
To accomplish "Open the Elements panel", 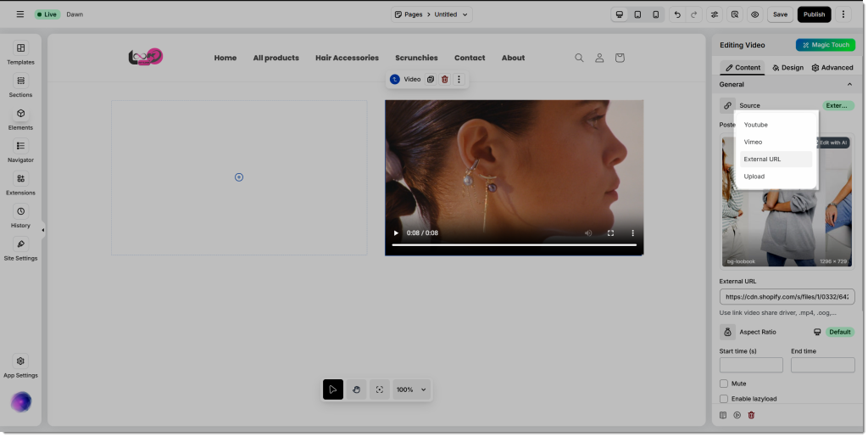I will (20, 118).
